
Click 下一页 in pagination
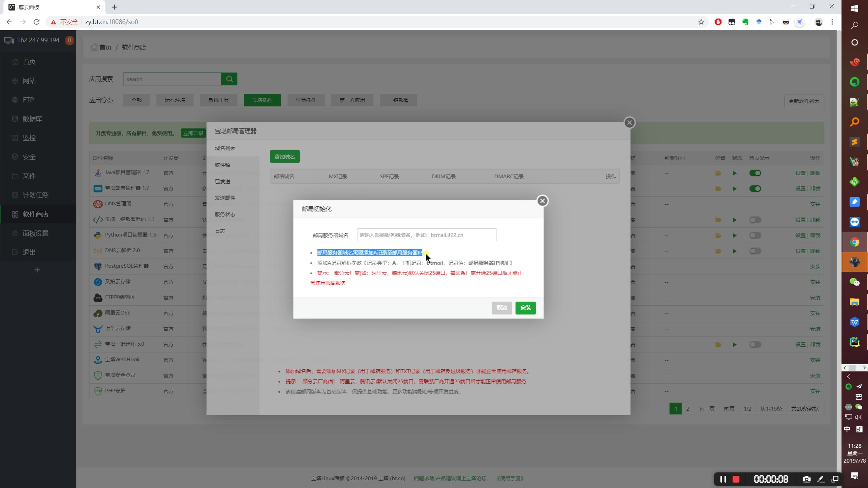706,409
